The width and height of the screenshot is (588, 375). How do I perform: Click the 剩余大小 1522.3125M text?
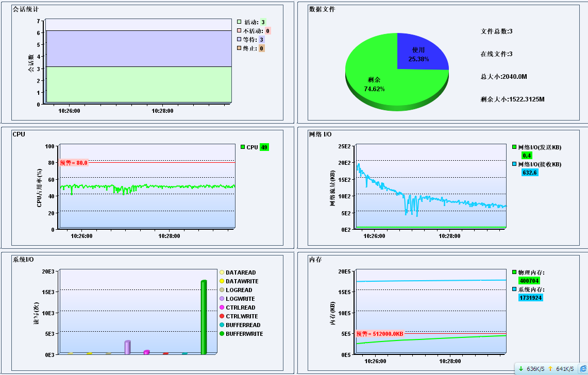[x=512, y=99]
